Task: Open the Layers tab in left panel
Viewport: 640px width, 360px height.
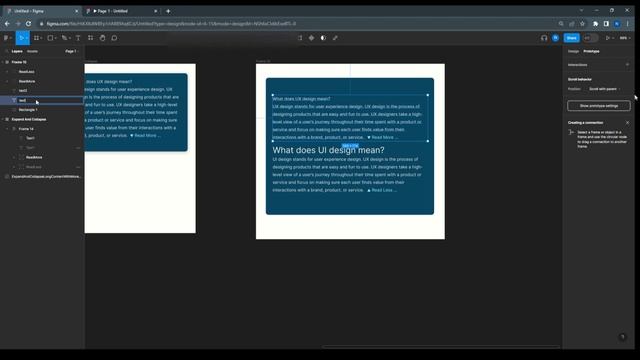Action: [x=17, y=51]
